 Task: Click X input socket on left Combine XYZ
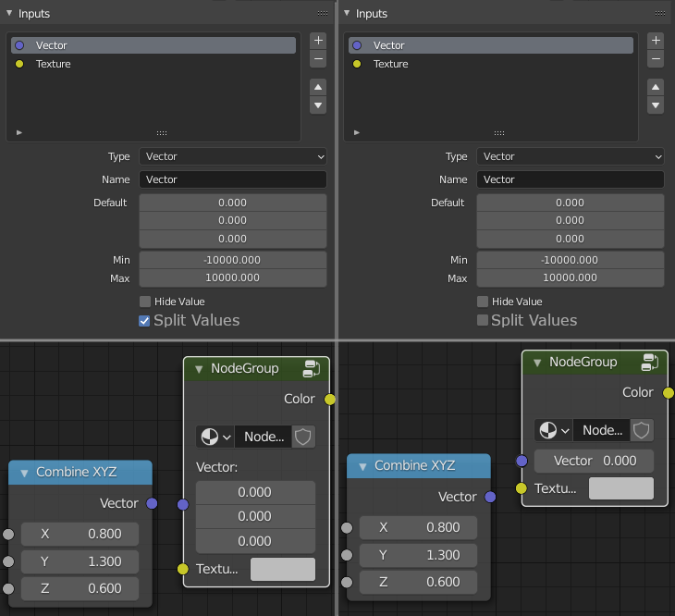pos(8,535)
